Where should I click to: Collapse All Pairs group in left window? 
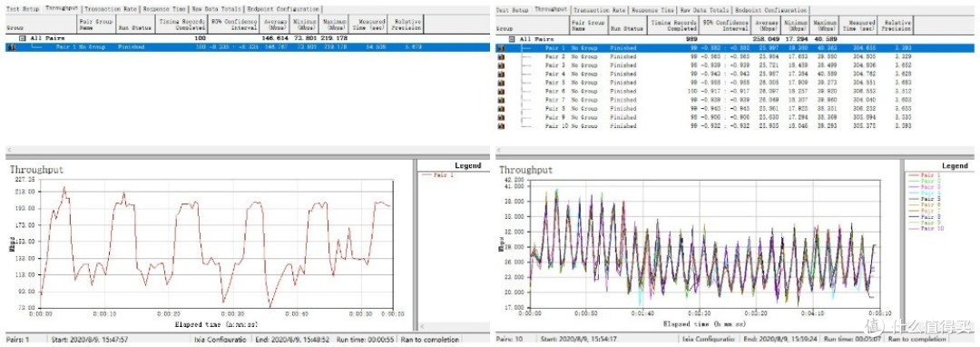(x=23, y=38)
